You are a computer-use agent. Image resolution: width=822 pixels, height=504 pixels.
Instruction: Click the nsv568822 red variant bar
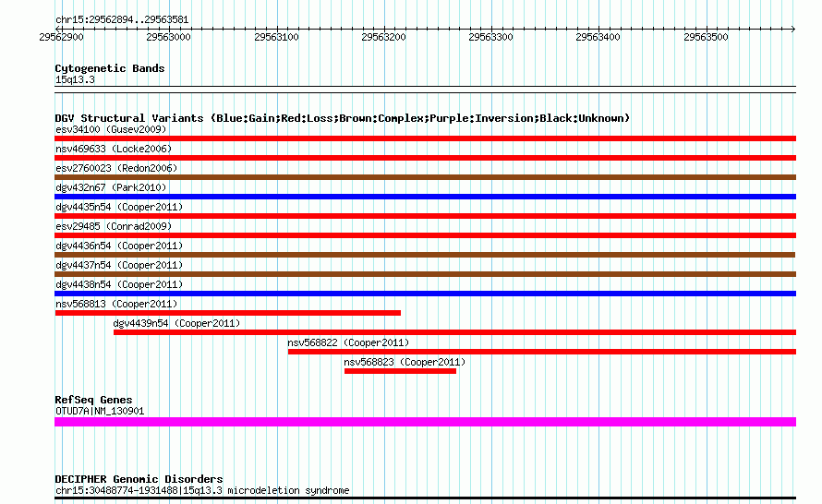[542, 352]
